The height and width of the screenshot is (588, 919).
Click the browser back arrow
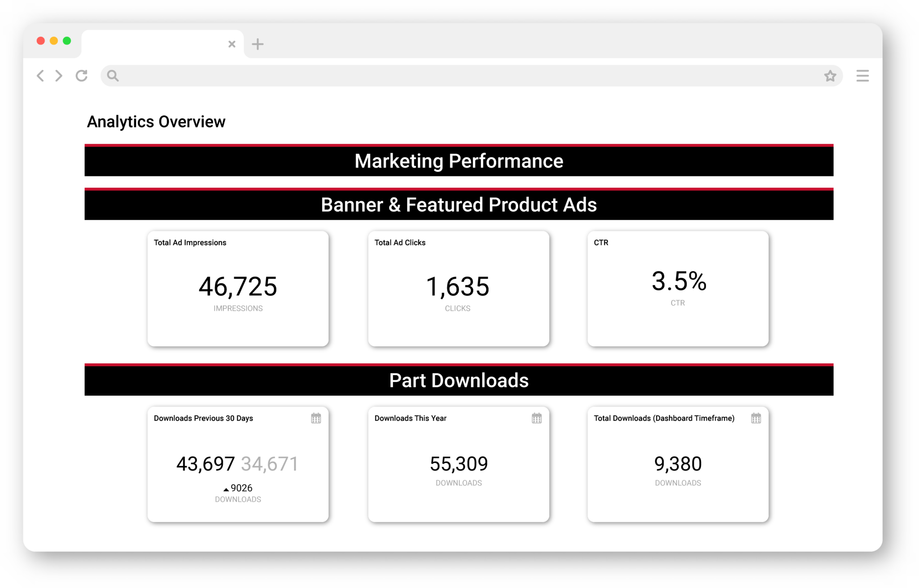40,76
